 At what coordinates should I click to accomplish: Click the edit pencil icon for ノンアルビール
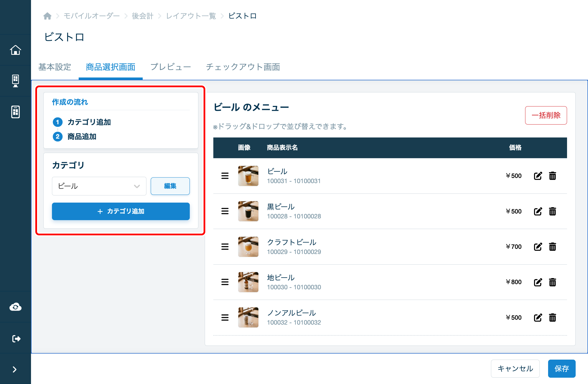[538, 318]
